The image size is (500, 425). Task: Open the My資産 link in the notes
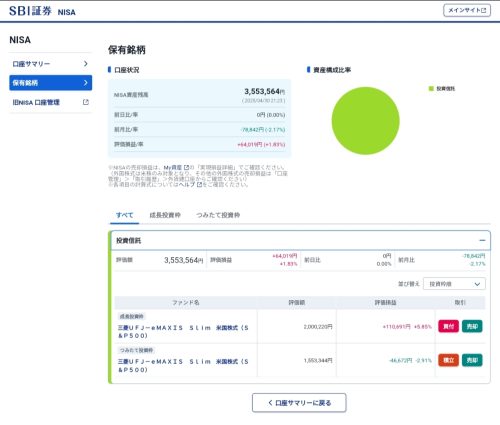point(176,167)
